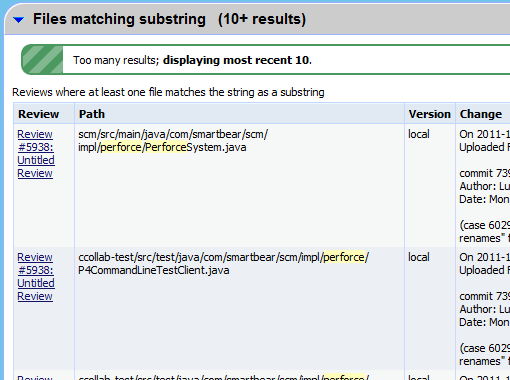510x380 pixels.
Task: Click the green striped info icon
Action: coord(42,59)
